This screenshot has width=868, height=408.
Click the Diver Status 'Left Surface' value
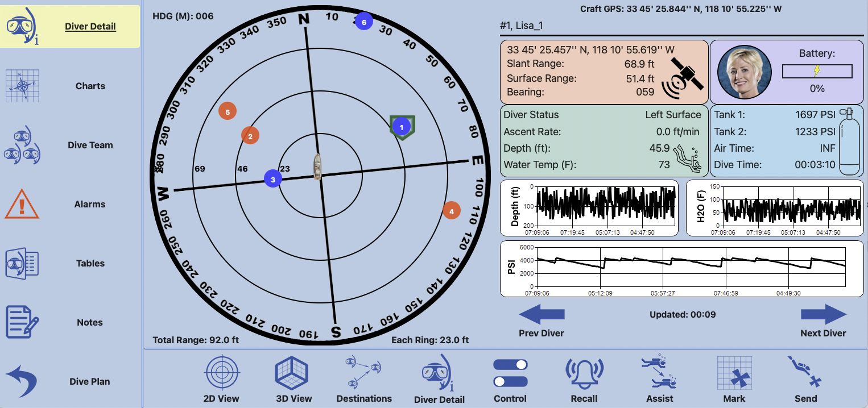(673, 115)
